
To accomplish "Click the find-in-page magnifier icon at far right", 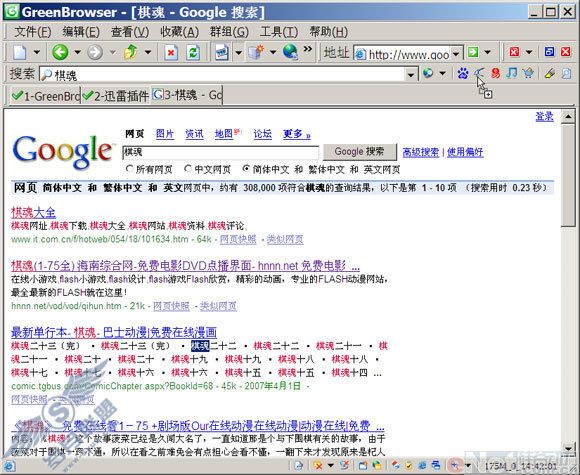I will click(x=567, y=73).
